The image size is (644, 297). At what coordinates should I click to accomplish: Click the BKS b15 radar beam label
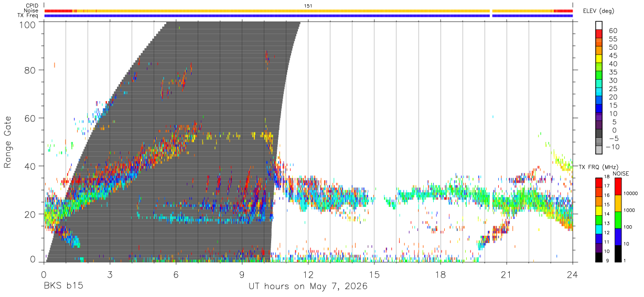pos(63,286)
